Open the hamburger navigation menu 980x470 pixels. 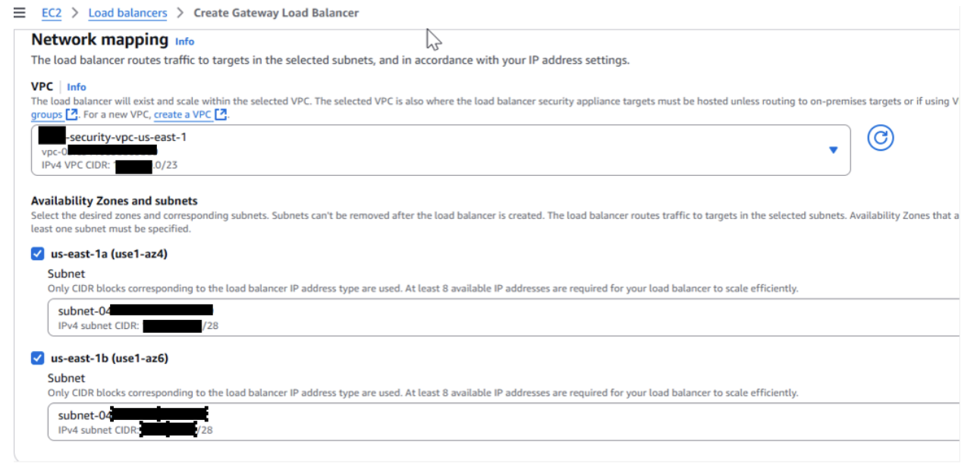pyautogui.click(x=20, y=13)
